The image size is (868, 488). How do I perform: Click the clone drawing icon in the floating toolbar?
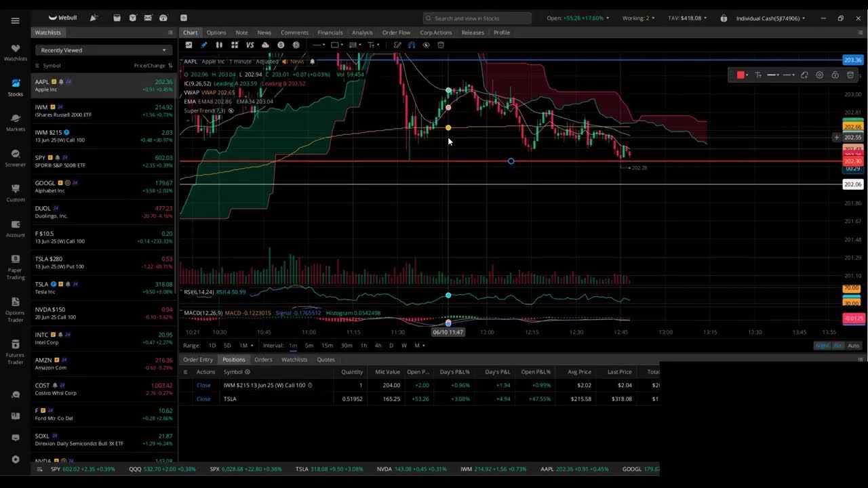point(804,75)
